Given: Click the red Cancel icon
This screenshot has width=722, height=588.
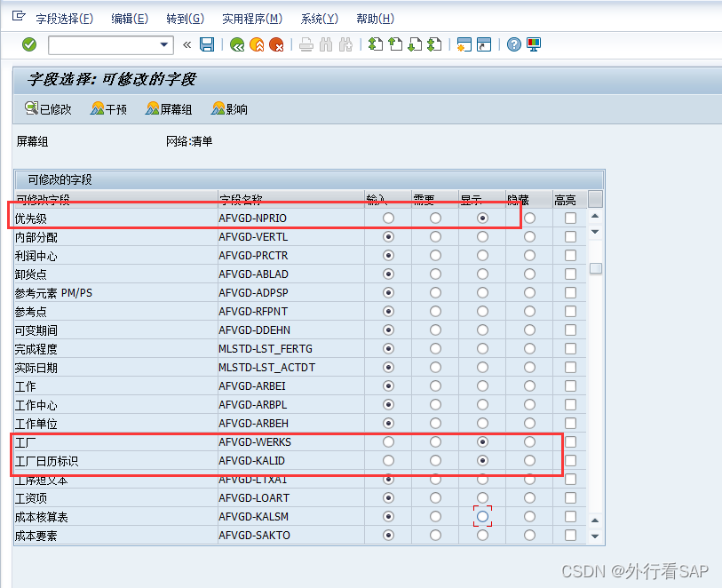Looking at the screenshot, I should pos(276,44).
